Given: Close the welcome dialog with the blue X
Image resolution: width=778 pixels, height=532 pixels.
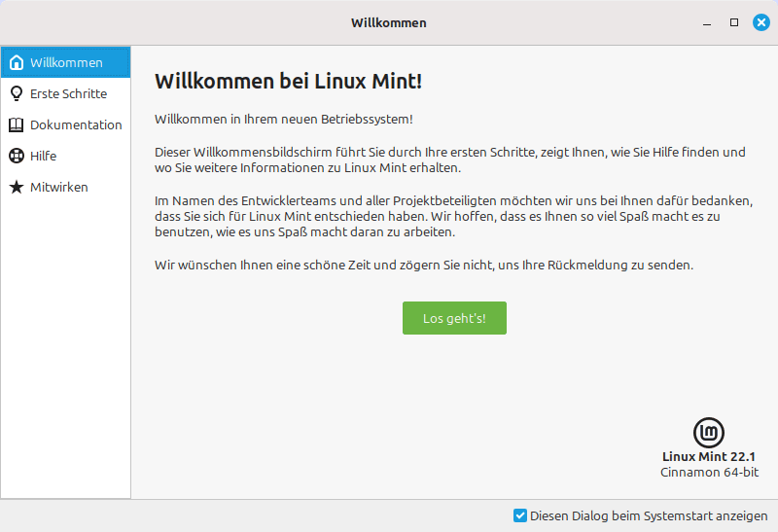Looking at the screenshot, I should pos(761,22).
